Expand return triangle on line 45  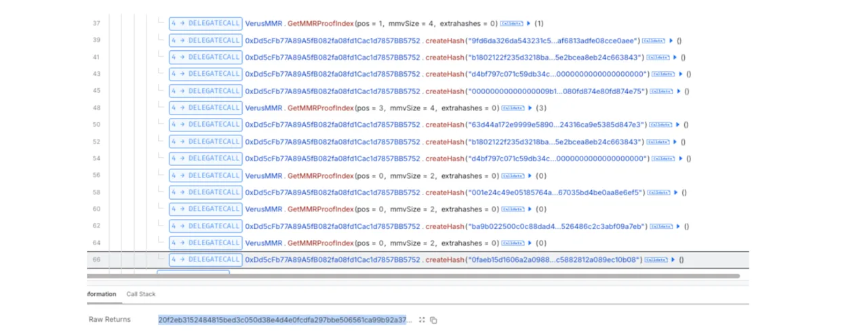tap(679, 91)
